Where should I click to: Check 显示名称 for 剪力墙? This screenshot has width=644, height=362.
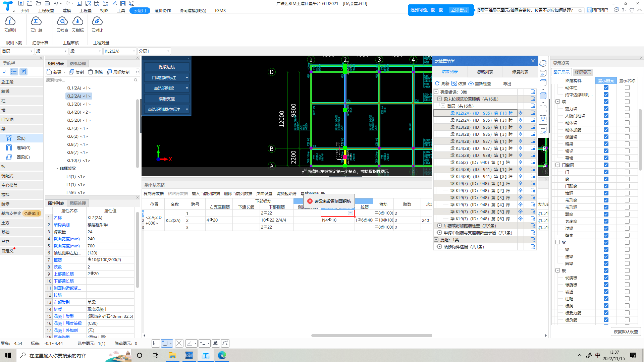[x=627, y=109]
